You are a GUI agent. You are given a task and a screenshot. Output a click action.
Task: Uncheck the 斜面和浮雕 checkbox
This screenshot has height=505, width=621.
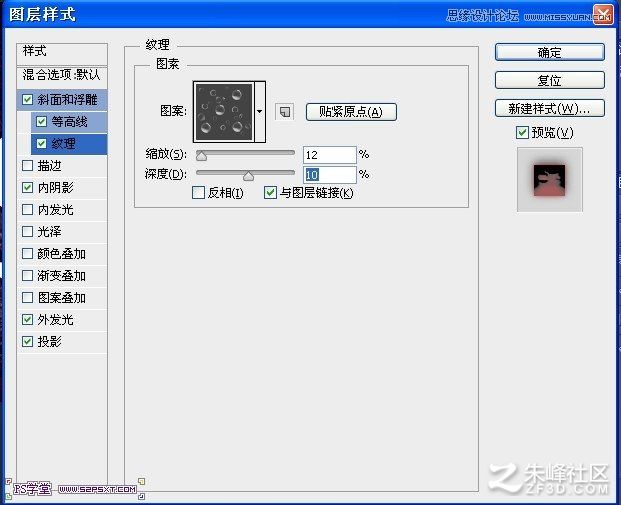[27, 99]
